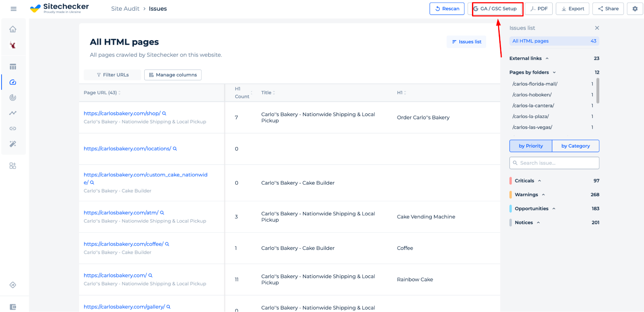
Task: Open the carlosbakery.com/coffee/ link
Action: (123, 244)
